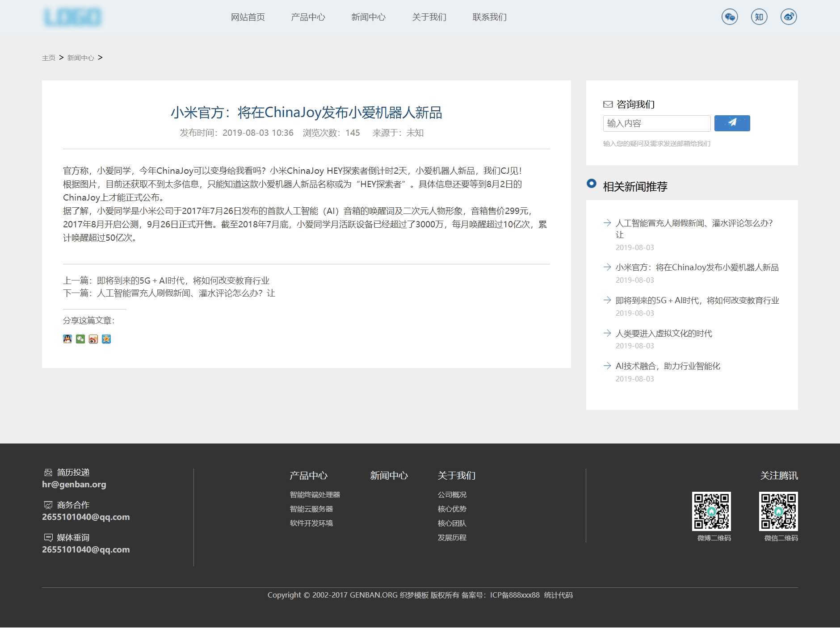Viewport: 840px width, 636px height.
Task: Click the 发布时间：2019-08-03 10:36 text
Action: click(236, 133)
